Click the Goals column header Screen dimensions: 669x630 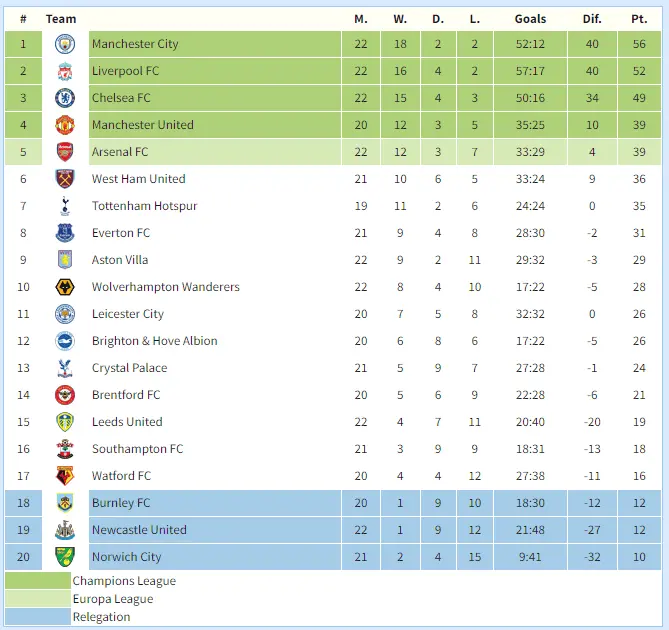[x=530, y=19]
